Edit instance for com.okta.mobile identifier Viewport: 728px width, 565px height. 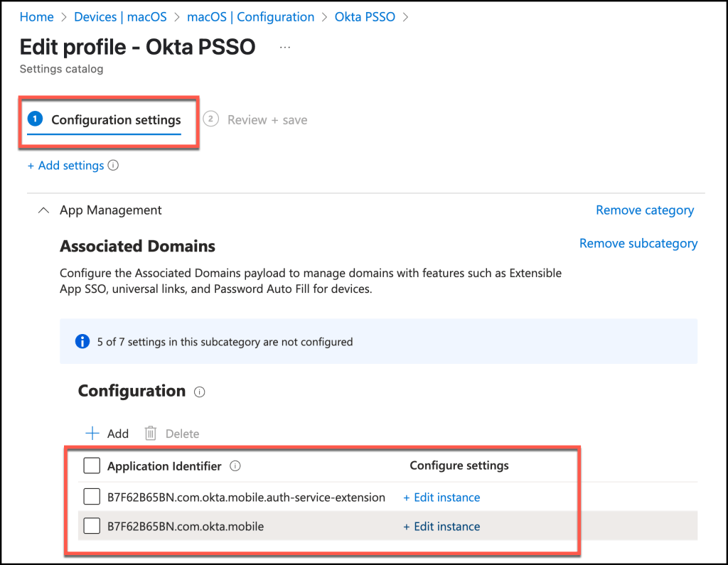(441, 527)
